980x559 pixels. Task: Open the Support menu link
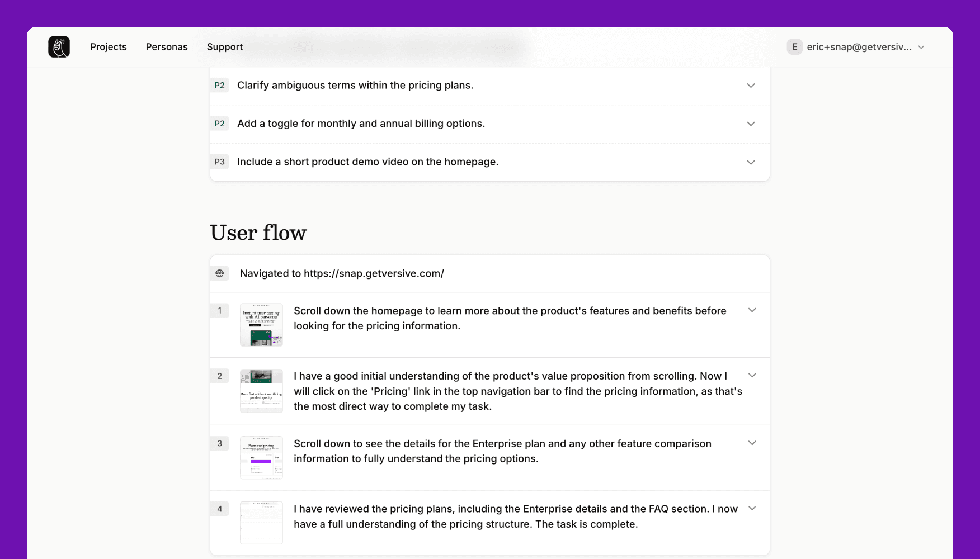(x=225, y=47)
